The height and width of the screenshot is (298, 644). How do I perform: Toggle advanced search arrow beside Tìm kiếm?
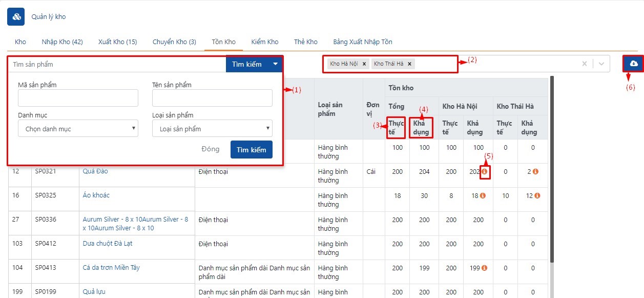(276, 64)
